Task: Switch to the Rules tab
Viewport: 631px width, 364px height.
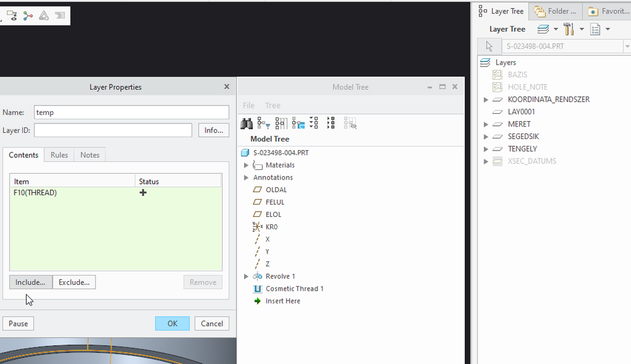Action: click(x=59, y=155)
